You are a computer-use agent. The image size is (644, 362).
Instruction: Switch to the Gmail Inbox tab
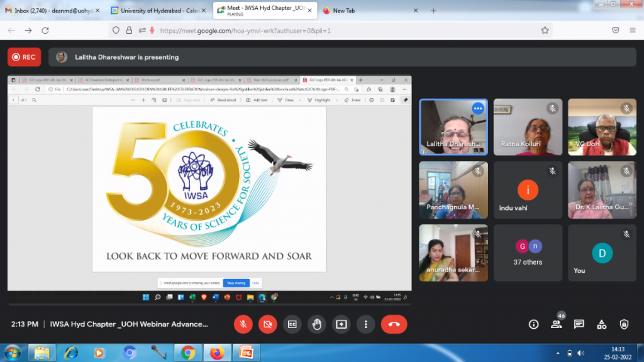click(x=52, y=11)
